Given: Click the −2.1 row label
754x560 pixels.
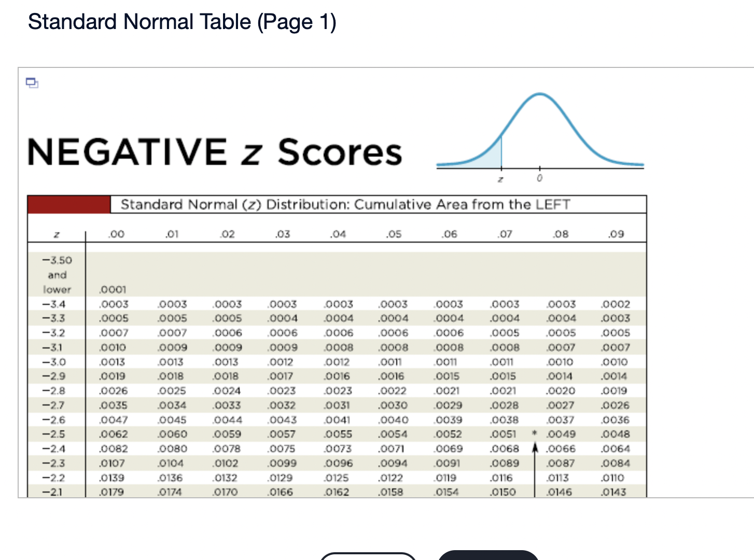Looking at the screenshot, I should (x=54, y=492).
